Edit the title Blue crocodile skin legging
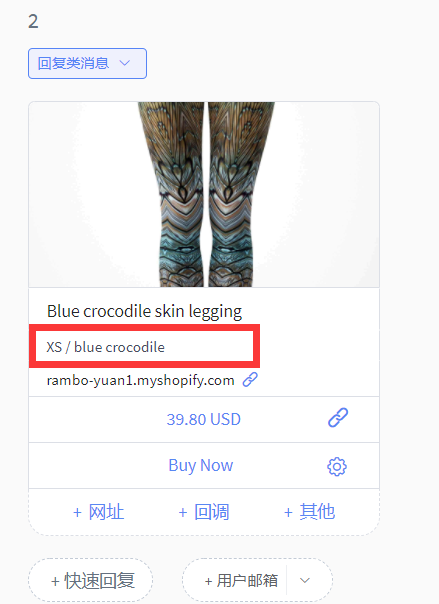Image resolution: width=439 pixels, height=604 pixels. point(144,311)
